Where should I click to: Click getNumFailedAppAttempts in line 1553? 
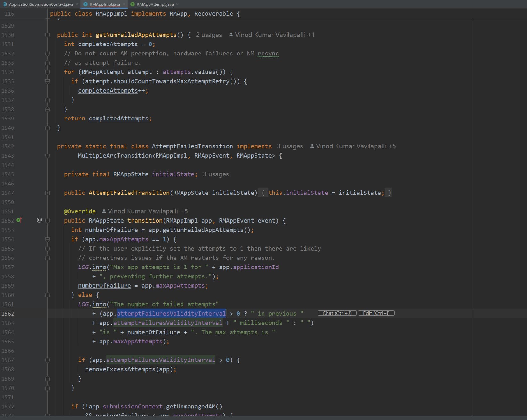pyautogui.click(x=203, y=230)
